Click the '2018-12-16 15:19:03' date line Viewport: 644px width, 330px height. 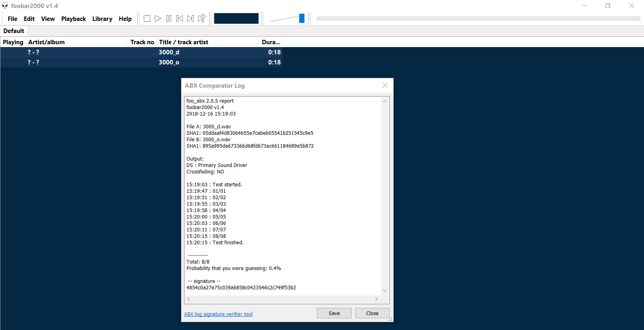(x=211, y=114)
